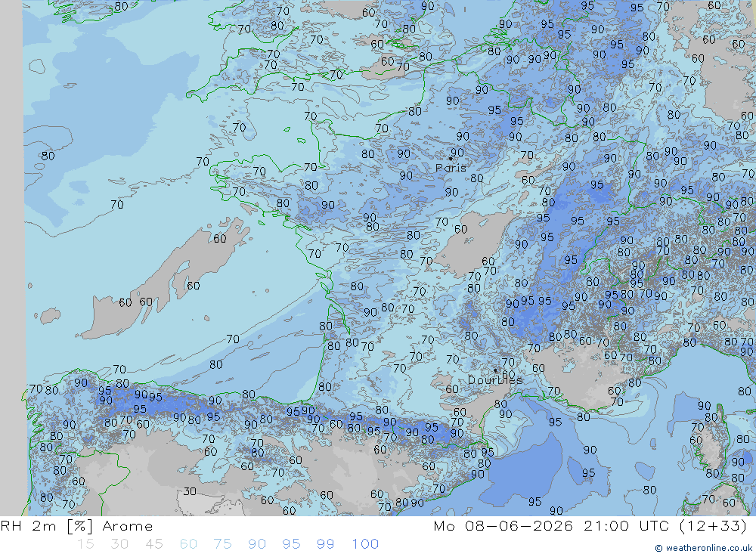This screenshot has width=756, height=554.
Task: Click the 'RH 2m [%] Arome' title
Action: pos(76,525)
